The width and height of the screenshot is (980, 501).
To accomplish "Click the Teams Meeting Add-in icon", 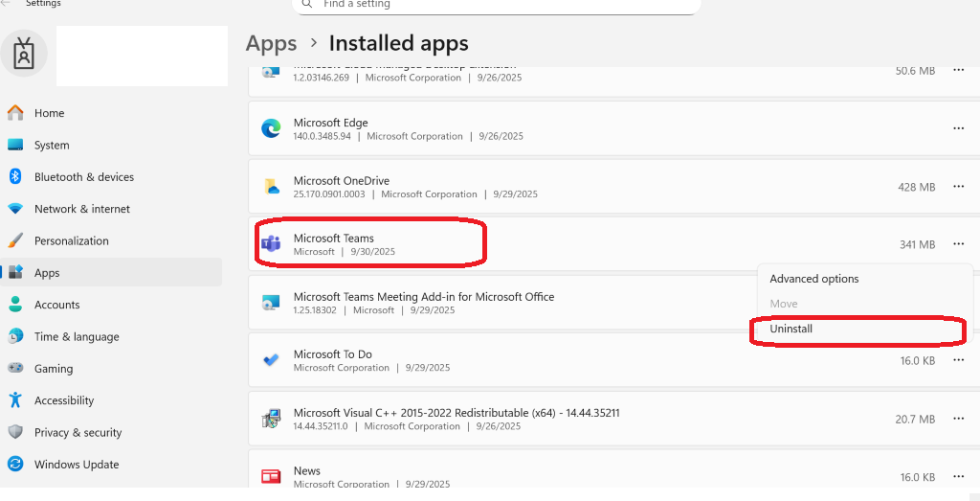I will click(x=271, y=303).
